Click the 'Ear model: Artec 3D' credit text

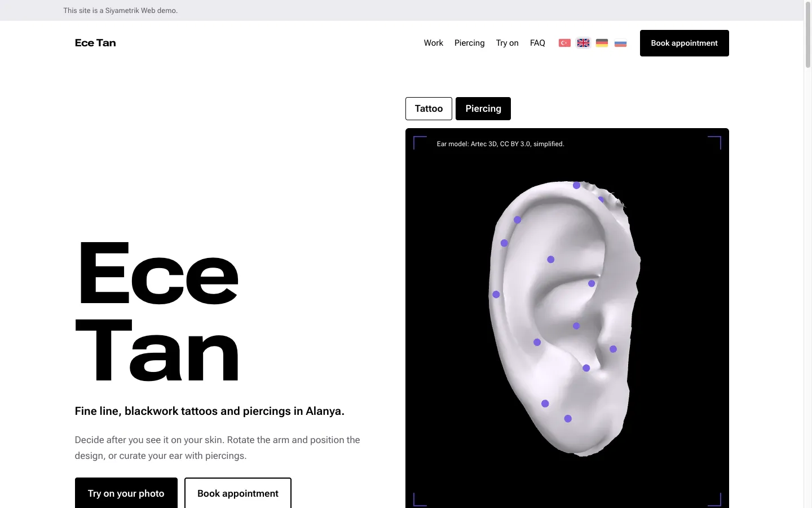tap(501, 144)
